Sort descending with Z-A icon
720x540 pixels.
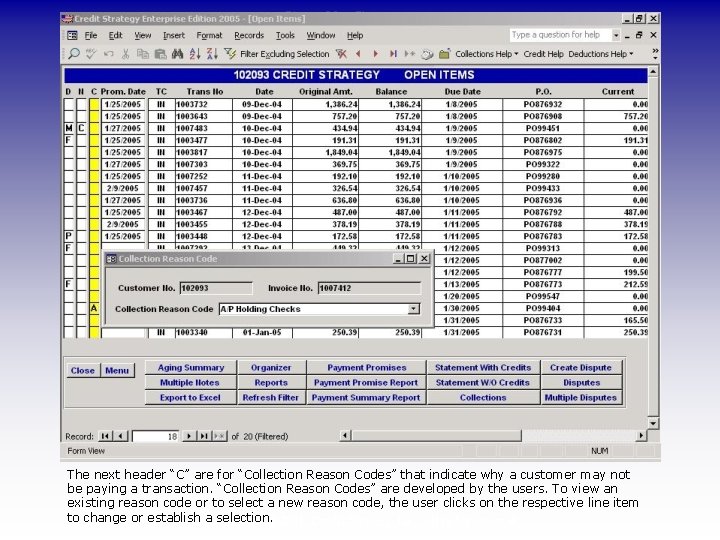212,54
